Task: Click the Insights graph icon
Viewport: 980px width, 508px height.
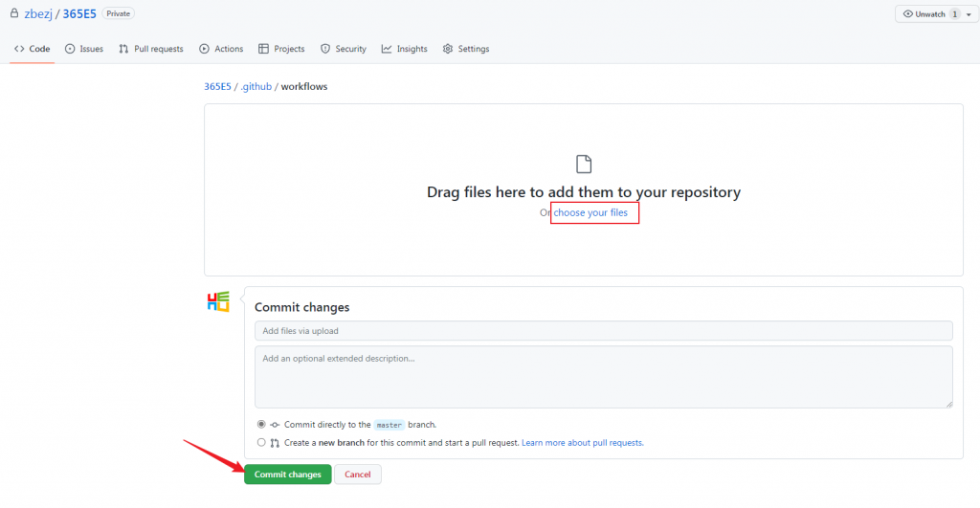Action: 387,49
